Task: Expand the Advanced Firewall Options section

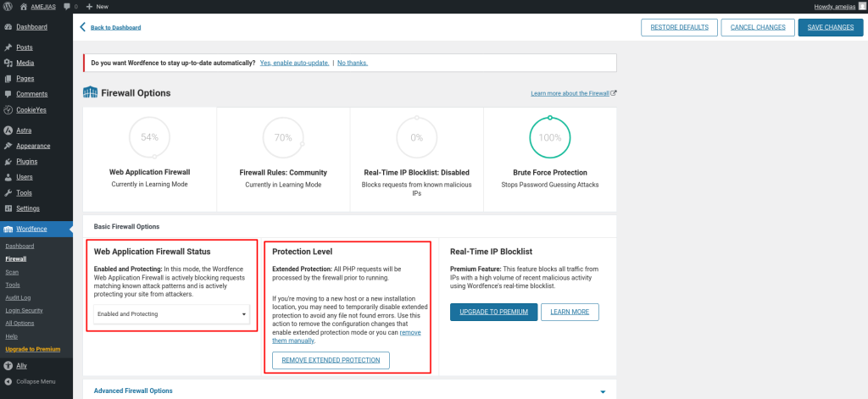Action: pyautogui.click(x=603, y=391)
